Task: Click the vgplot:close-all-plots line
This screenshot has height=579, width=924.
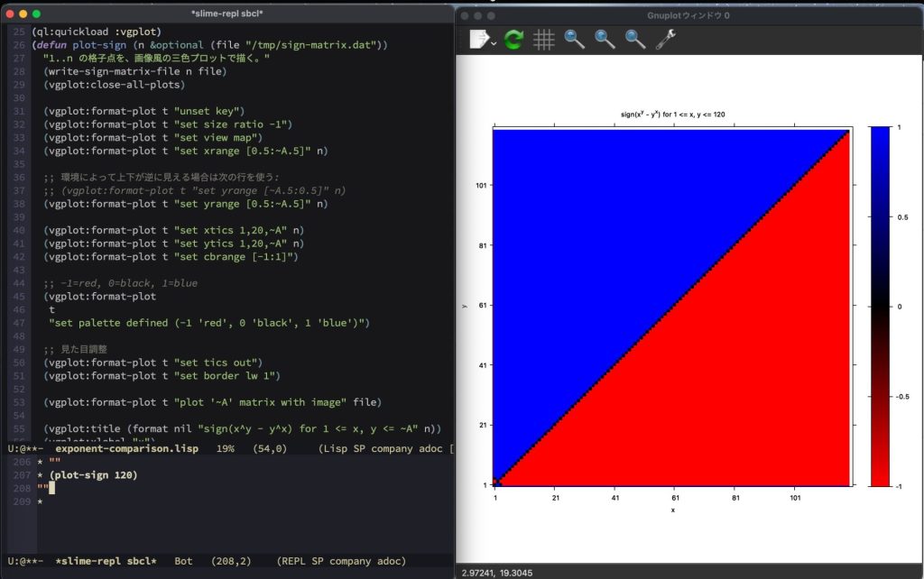Action: [115, 84]
